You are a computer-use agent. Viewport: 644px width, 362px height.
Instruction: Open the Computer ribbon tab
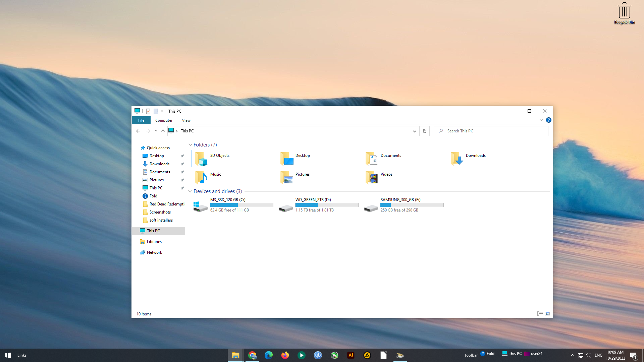coord(164,120)
